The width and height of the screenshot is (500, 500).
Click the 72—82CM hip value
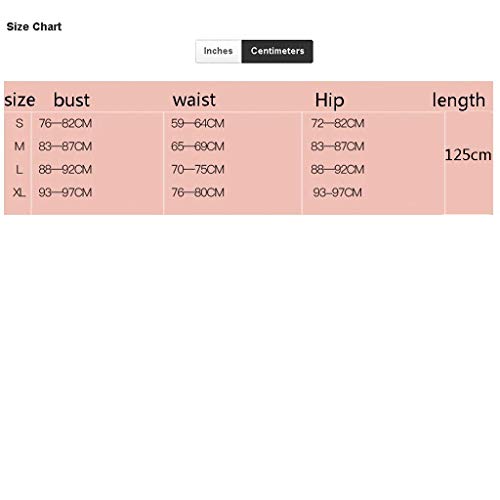click(x=338, y=124)
